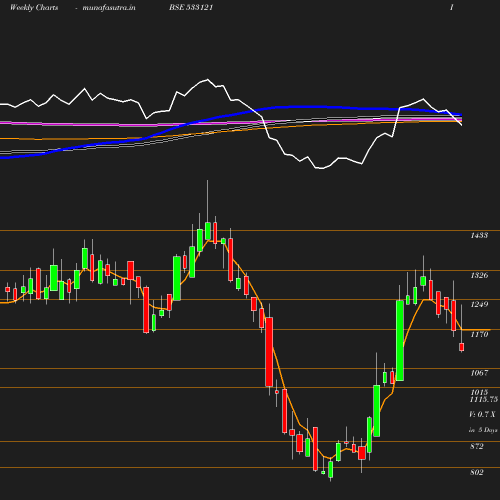Click the 1115.75 current price value

click(484, 399)
